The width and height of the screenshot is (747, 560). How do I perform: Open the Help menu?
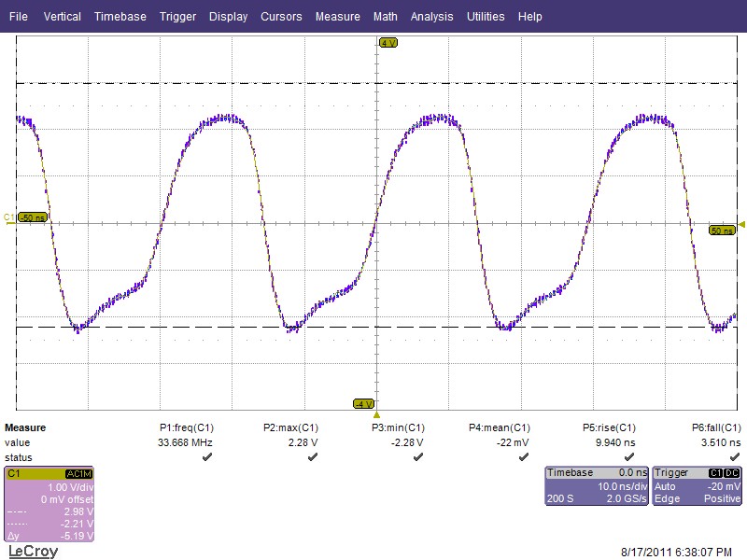[529, 17]
